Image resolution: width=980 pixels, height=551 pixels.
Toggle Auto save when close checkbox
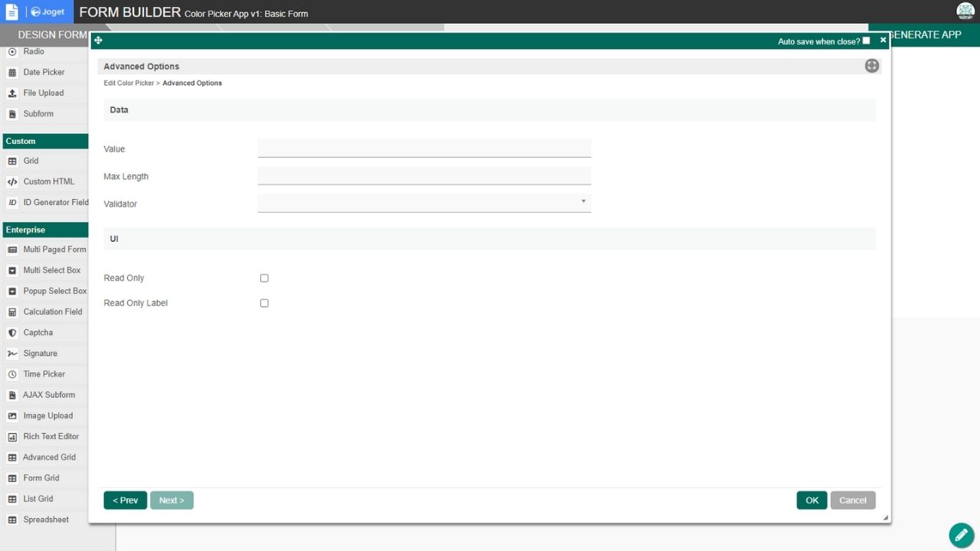coord(866,41)
